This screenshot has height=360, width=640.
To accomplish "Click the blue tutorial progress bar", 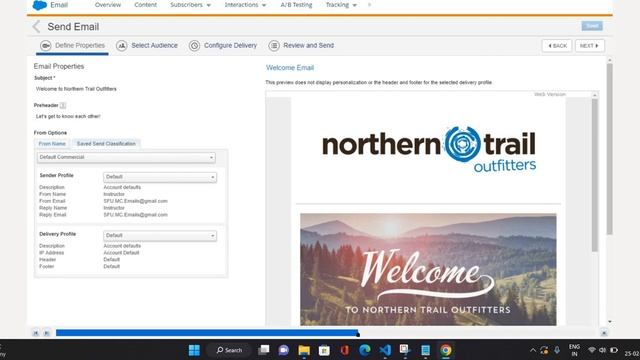I will (207, 333).
